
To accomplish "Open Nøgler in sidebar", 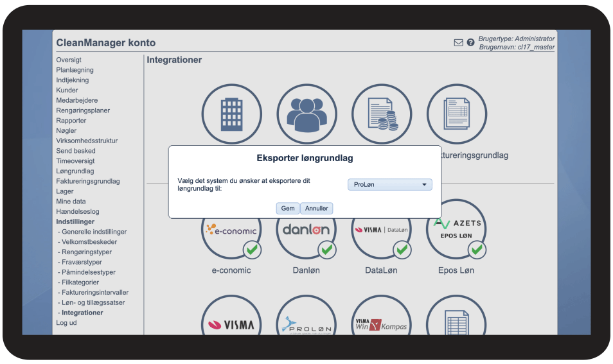I will pyautogui.click(x=66, y=131).
